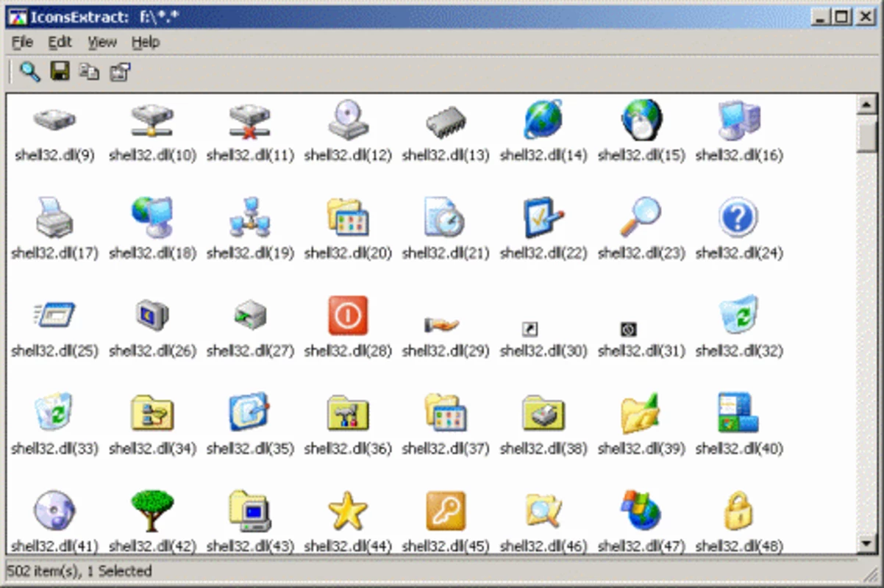Select the monitor with moon icon shell32.dll(26)
The image size is (884, 588).
(x=152, y=315)
